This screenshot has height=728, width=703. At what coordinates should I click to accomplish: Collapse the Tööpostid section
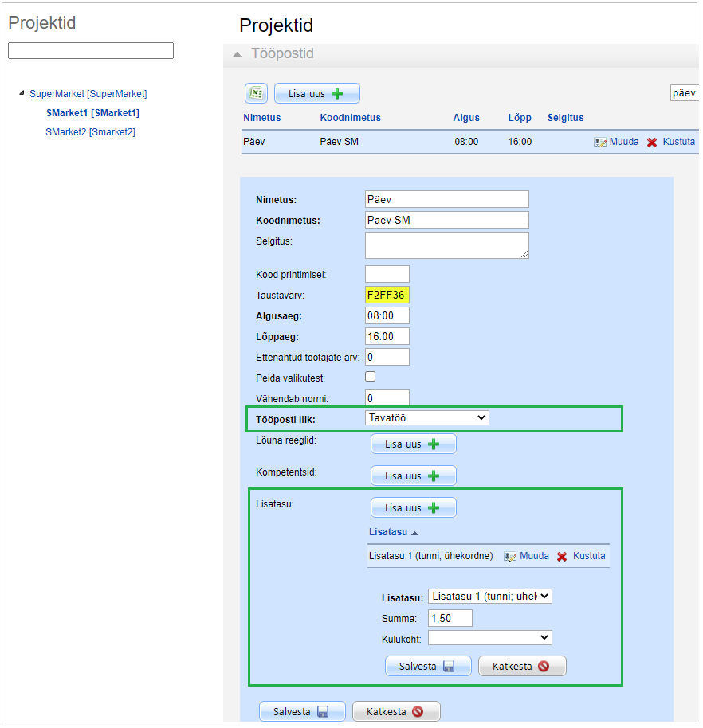pos(236,54)
